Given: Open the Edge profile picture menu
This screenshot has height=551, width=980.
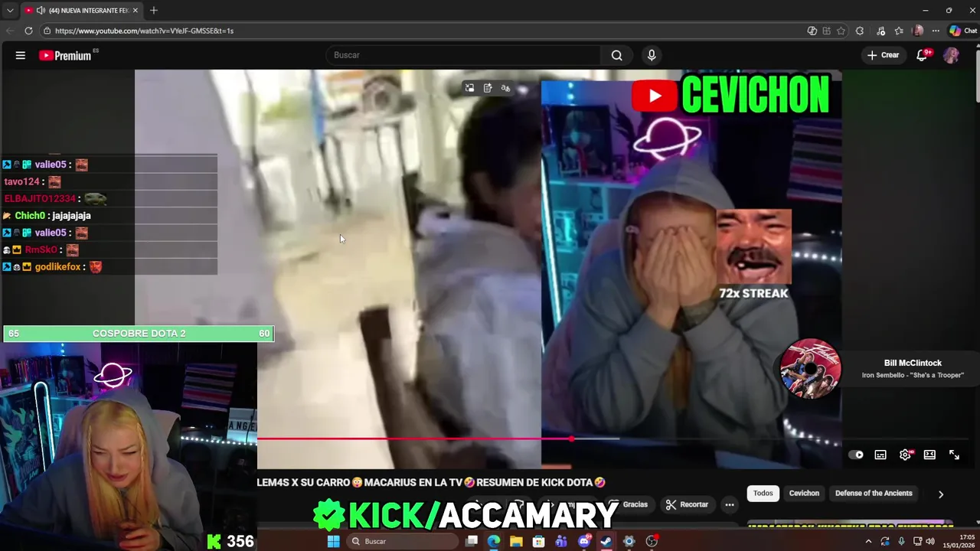Looking at the screenshot, I should tap(918, 31).
